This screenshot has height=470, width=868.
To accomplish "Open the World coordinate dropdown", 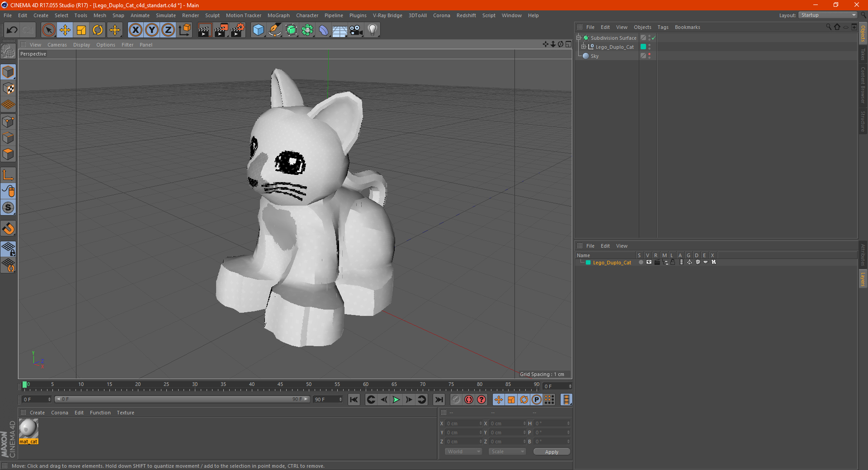I will 463,451.
